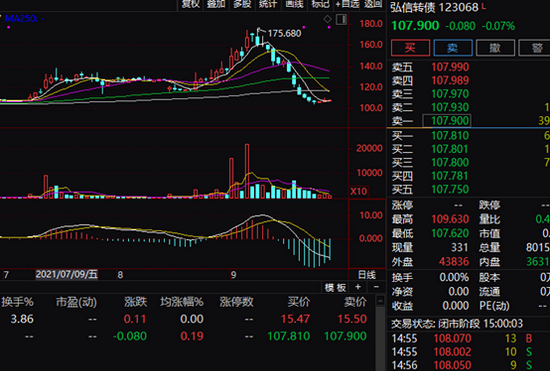Sort by the 市盈(动) column header
Viewport: 550px width, 371px height.
[76, 302]
